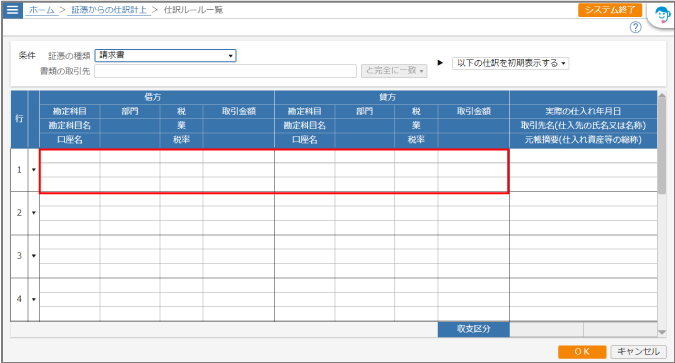Click the debit 部門 column header
The width and height of the screenshot is (675, 363).
coord(130,111)
